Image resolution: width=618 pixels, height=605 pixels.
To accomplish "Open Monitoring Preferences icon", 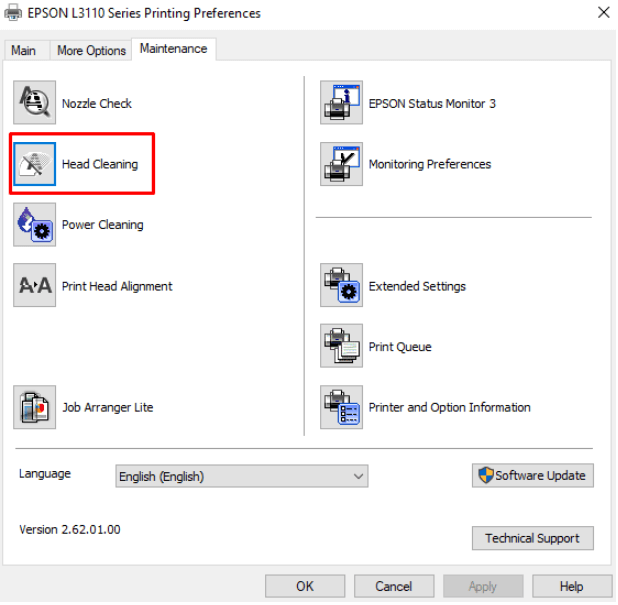I will point(341,164).
